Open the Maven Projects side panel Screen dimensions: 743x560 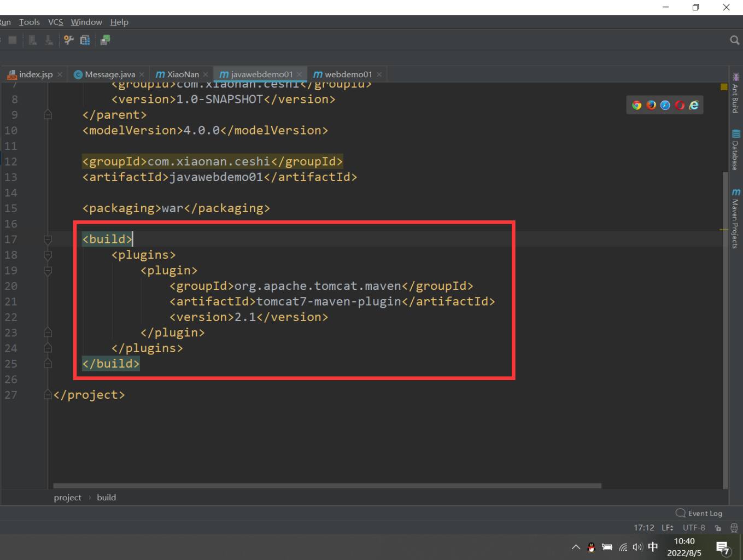pyautogui.click(x=735, y=219)
